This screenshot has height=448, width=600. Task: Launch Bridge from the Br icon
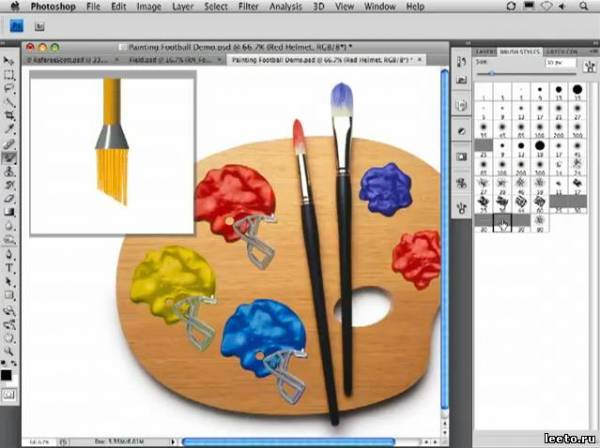tap(39, 26)
